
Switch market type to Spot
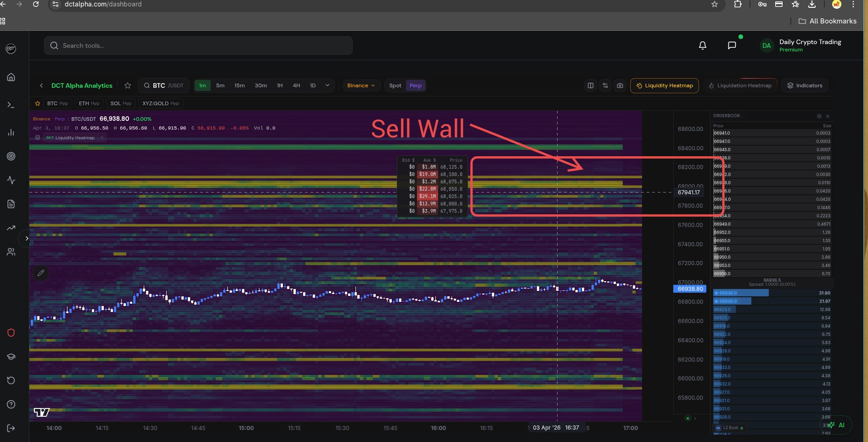click(x=395, y=85)
